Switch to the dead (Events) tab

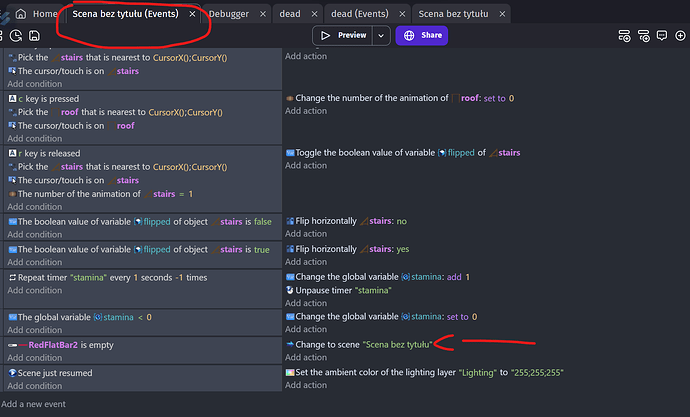point(358,14)
